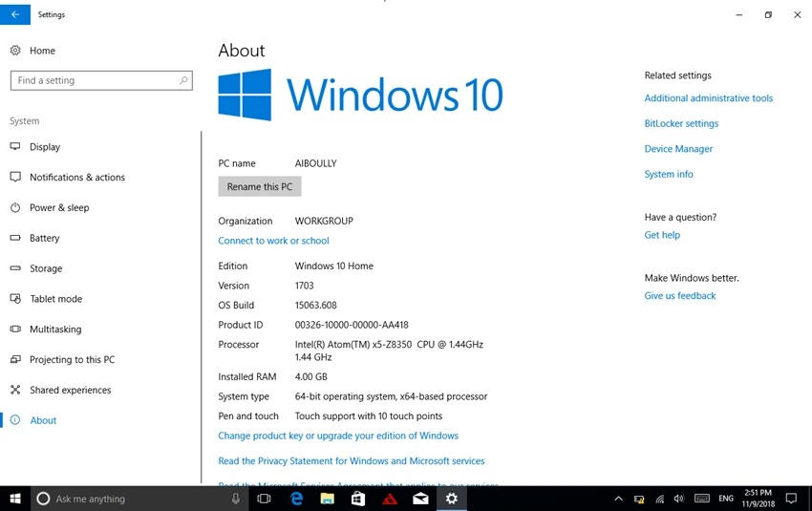Open the touch keyboard tray icon
812x511 pixels.
point(702,499)
